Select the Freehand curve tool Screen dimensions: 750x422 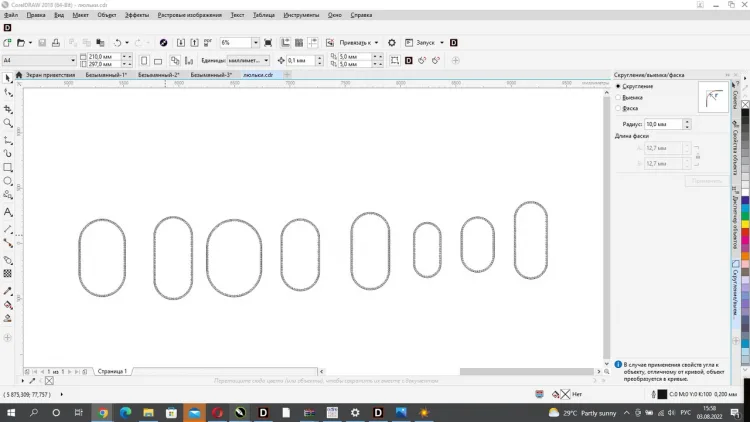(x=8, y=140)
